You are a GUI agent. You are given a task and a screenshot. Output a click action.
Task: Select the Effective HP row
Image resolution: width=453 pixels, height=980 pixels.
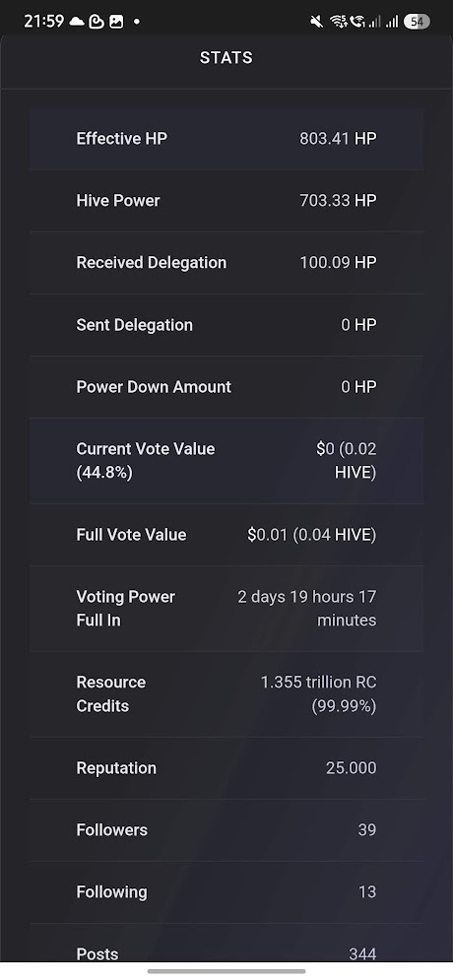pos(226,139)
